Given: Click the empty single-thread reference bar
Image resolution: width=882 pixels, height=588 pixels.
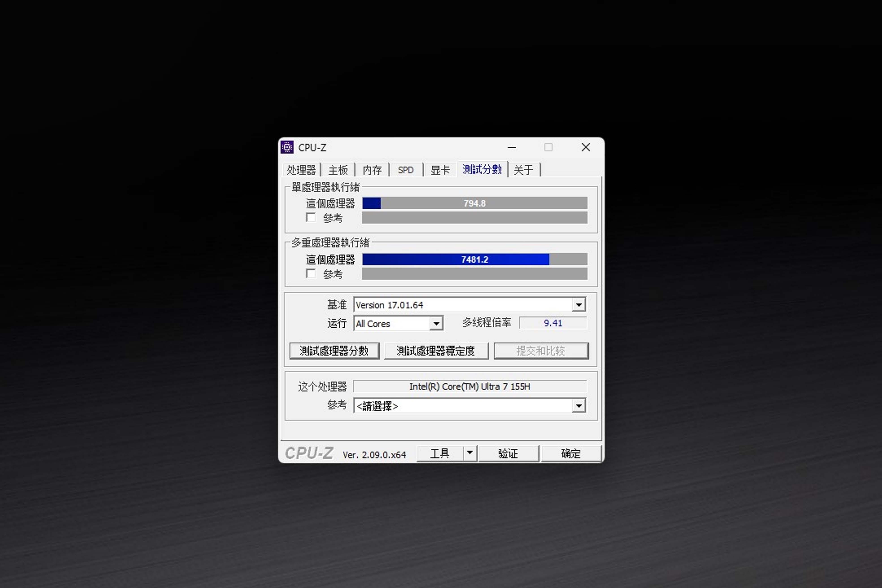Looking at the screenshot, I should click(x=475, y=218).
